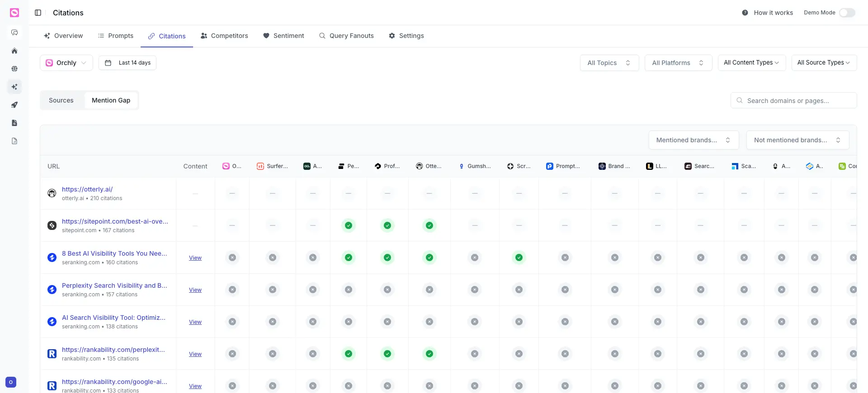Open the All Source Types dropdown

coord(824,63)
